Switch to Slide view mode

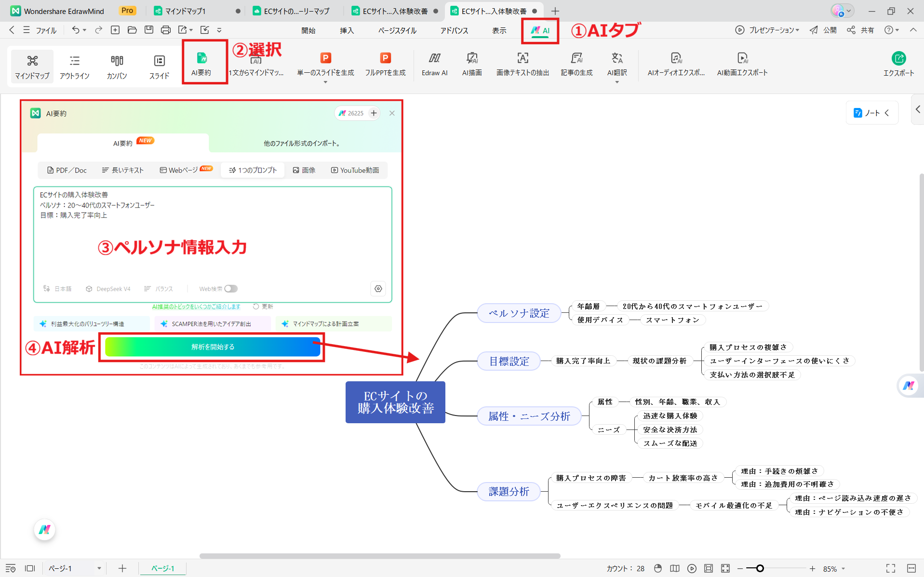coord(159,66)
